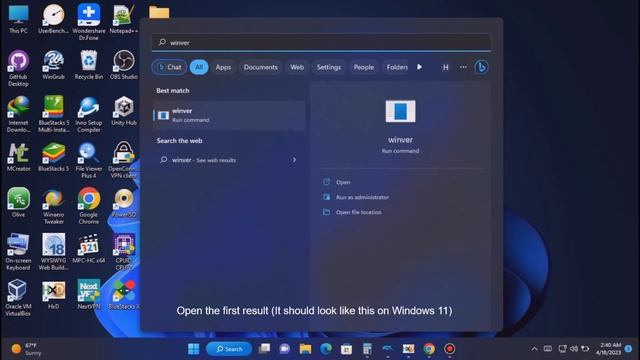Open the Google Chrome desktop shortcut
Image resolution: width=640 pixels, height=360 pixels.
coord(89,206)
